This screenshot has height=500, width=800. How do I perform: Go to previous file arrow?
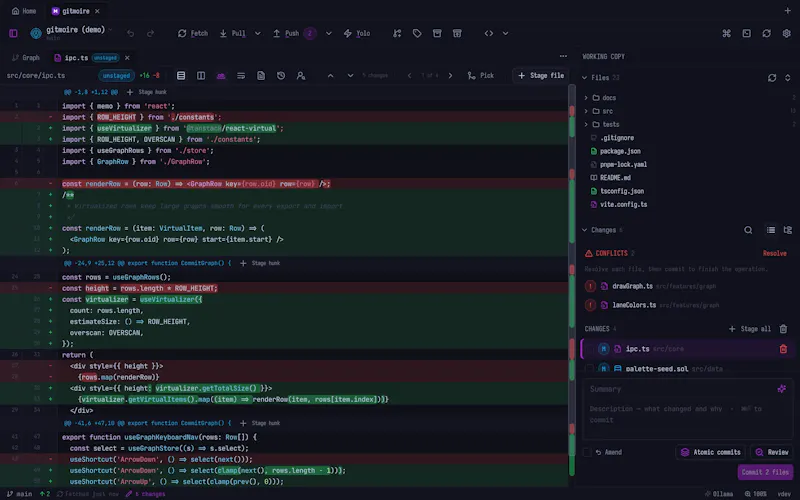409,76
